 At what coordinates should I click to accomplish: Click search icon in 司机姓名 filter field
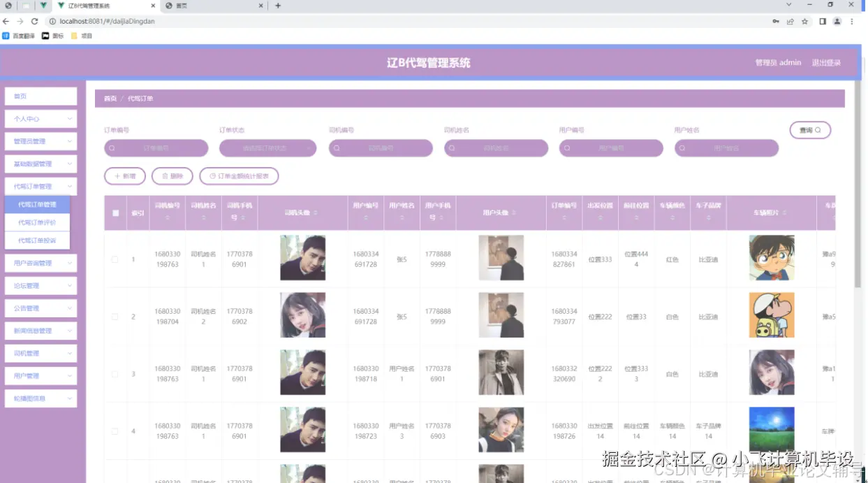pos(452,148)
